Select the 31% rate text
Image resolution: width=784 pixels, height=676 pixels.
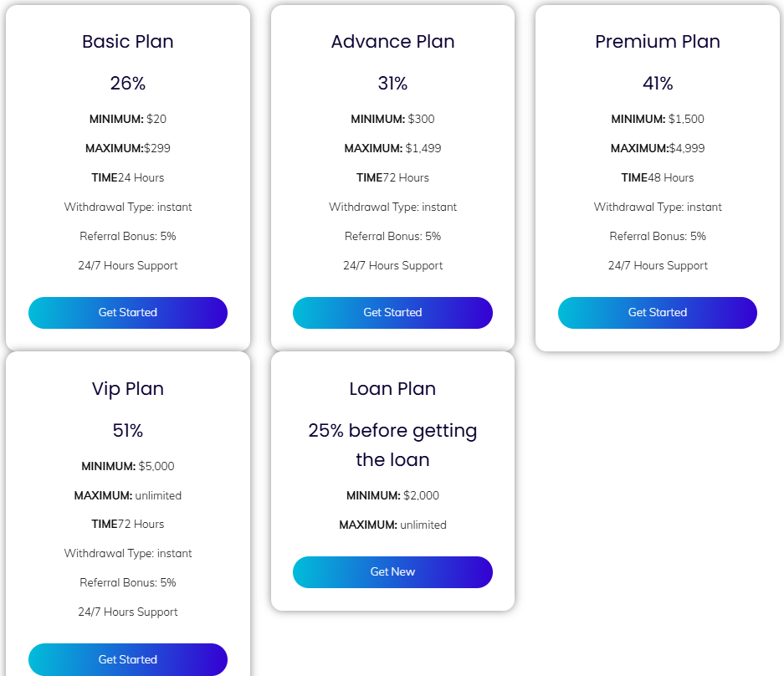click(x=392, y=83)
